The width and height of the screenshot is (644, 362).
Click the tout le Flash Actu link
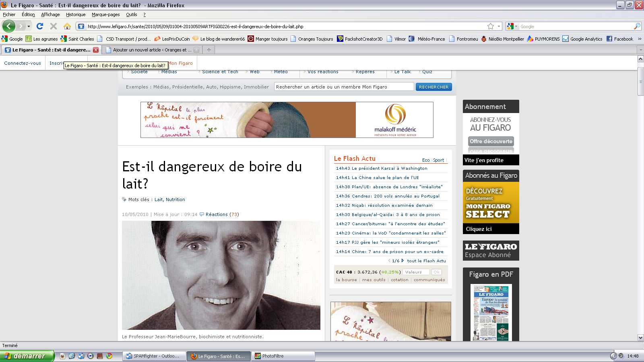click(x=426, y=261)
